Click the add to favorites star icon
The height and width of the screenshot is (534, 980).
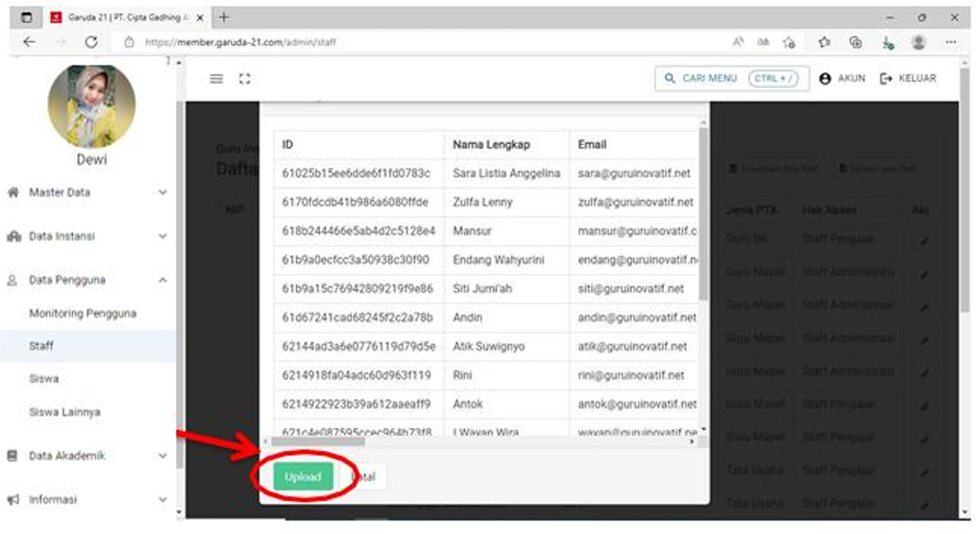pos(790,42)
